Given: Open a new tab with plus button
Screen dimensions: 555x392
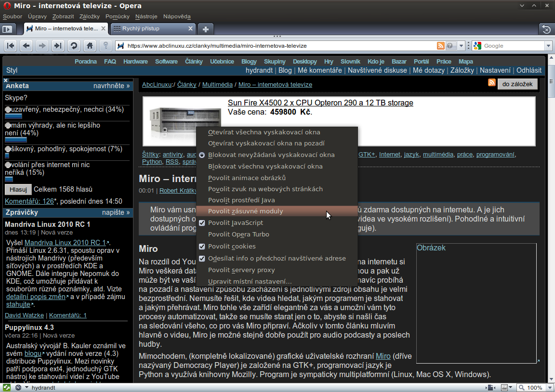Looking at the screenshot, I should 205,29.
